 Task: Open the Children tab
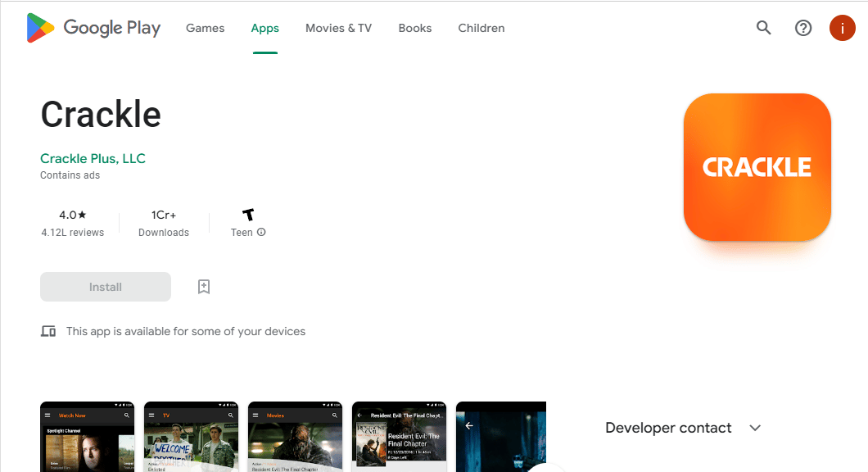coord(481,28)
